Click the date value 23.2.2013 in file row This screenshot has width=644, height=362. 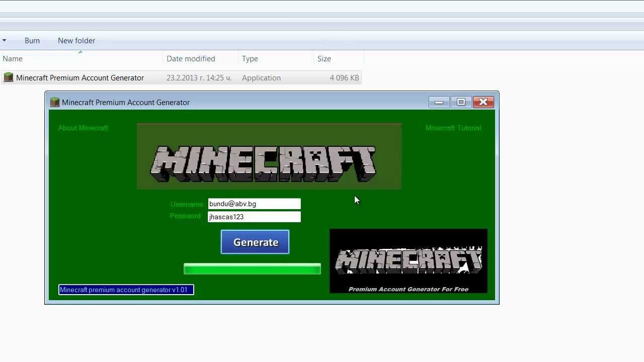point(199,78)
